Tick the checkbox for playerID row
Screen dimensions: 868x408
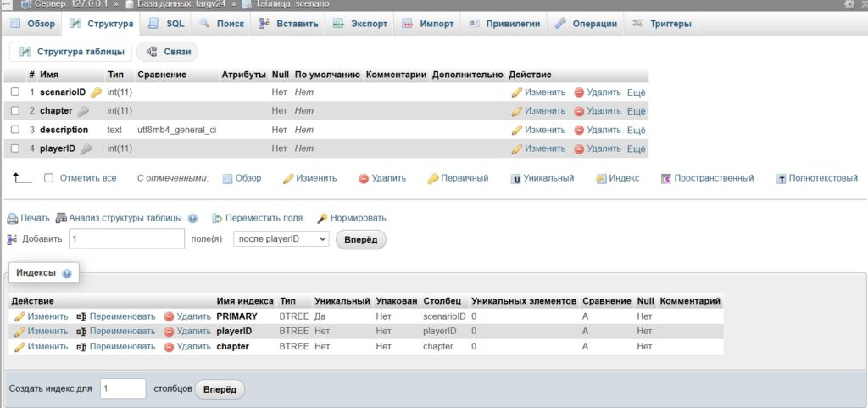point(15,148)
